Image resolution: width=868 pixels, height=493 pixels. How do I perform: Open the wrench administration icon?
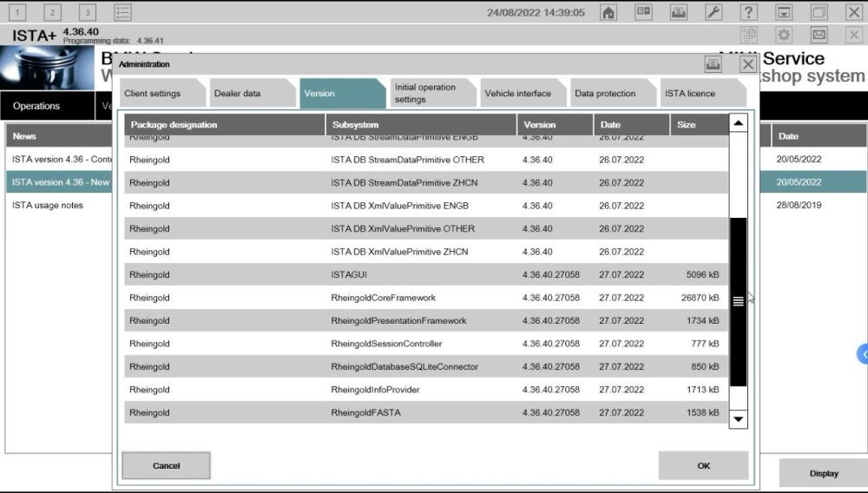[713, 12]
